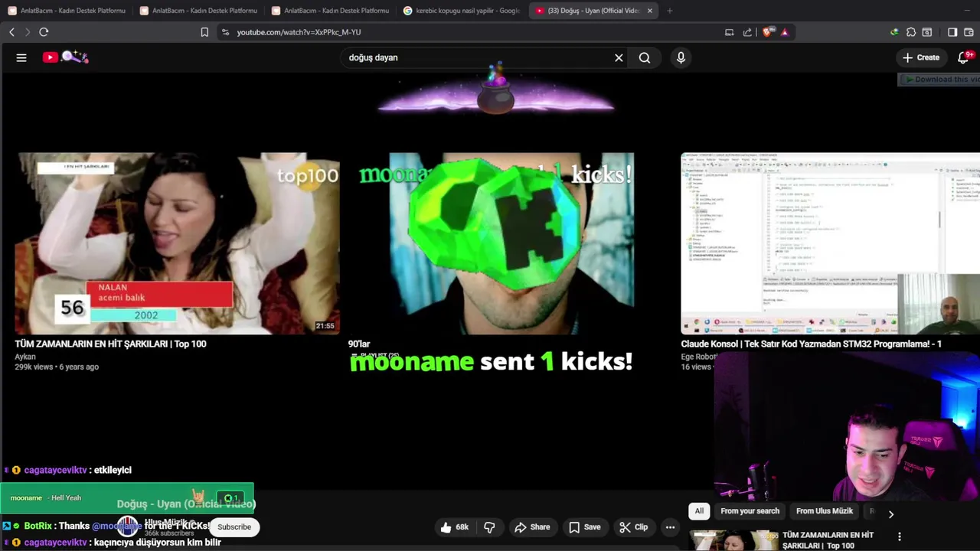Screen dimensions: 980x551
Task: Select the From your search chip
Action: [750, 511]
